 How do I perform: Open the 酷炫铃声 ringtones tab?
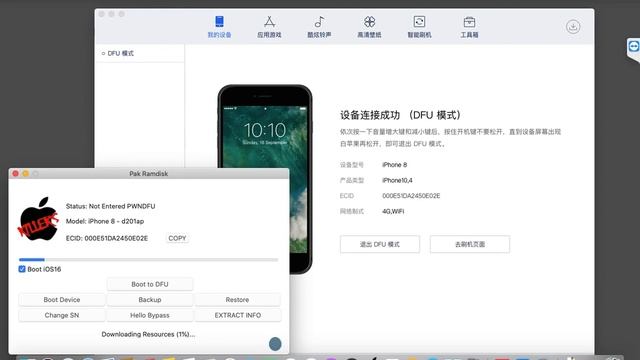319,27
